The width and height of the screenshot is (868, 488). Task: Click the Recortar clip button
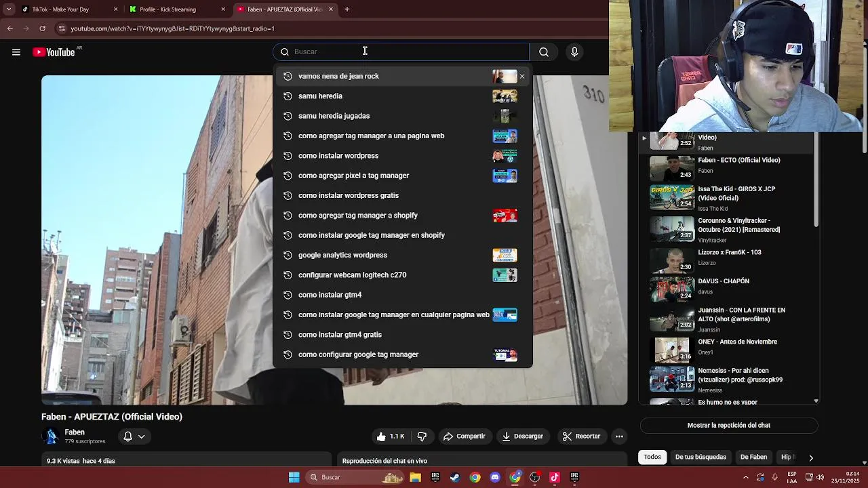pyautogui.click(x=582, y=436)
